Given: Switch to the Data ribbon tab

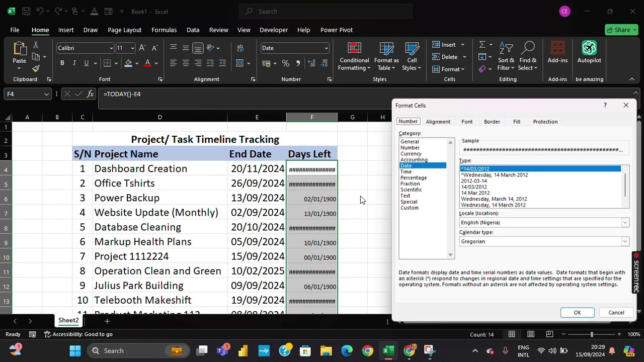Looking at the screenshot, I should (x=193, y=30).
